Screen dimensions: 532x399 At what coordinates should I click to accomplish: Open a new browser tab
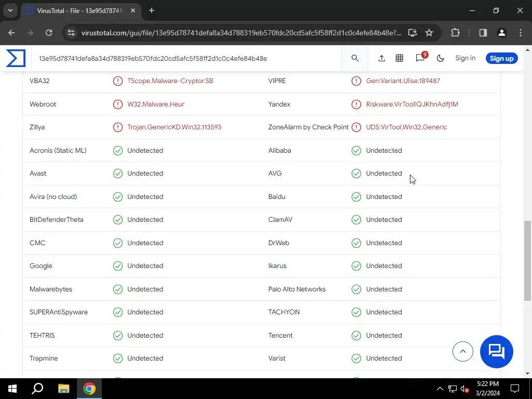point(152,10)
